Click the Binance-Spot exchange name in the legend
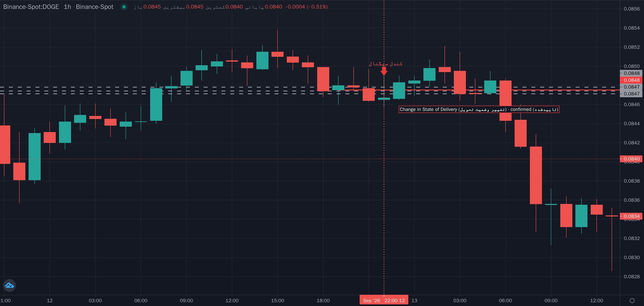The image size is (644, 306). coord(95,7)
